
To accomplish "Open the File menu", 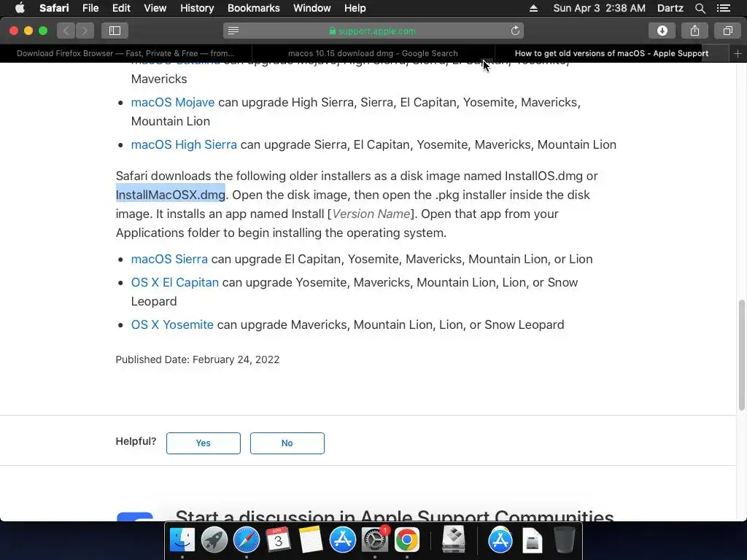I will pyautogui.click(x=90, y=8).
